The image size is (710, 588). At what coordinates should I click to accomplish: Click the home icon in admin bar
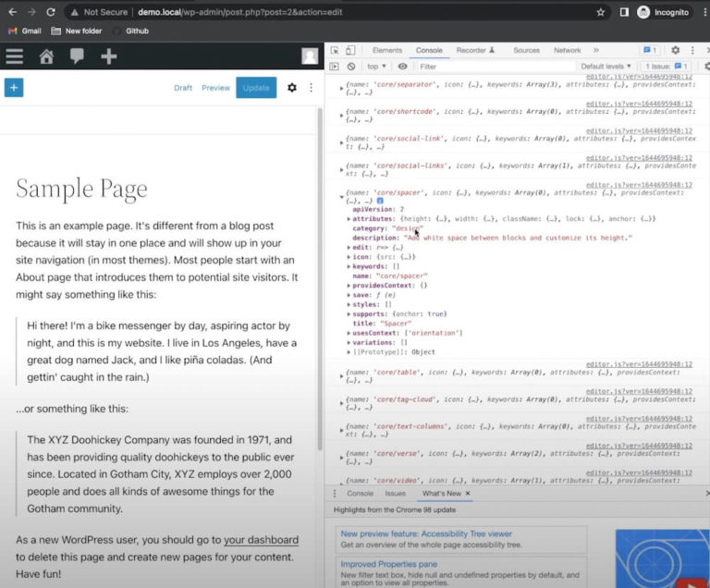[46, 56]
